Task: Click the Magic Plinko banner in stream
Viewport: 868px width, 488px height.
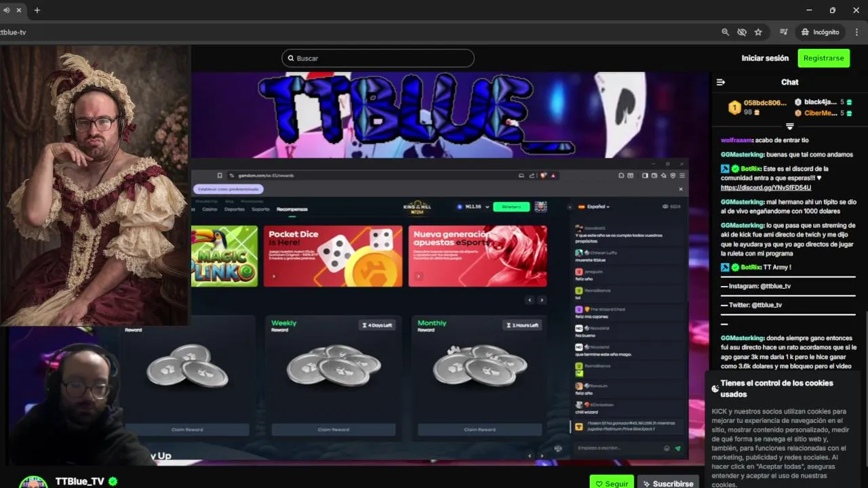Action: [x=224, y=256]
